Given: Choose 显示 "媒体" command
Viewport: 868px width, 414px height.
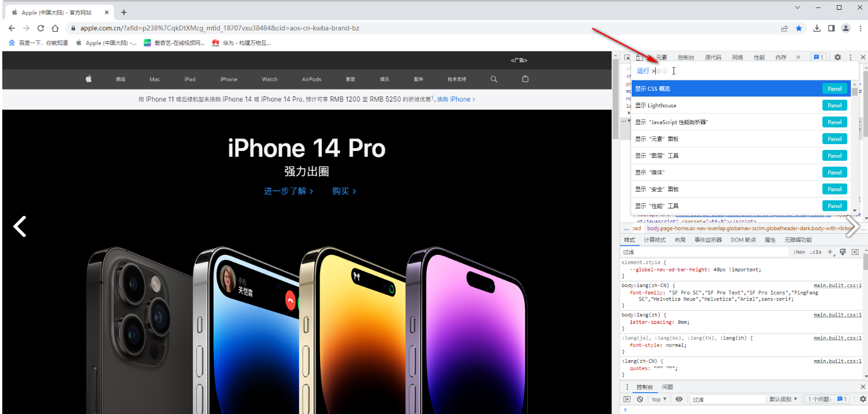Looking at the screenshot, I should point(741,172).
